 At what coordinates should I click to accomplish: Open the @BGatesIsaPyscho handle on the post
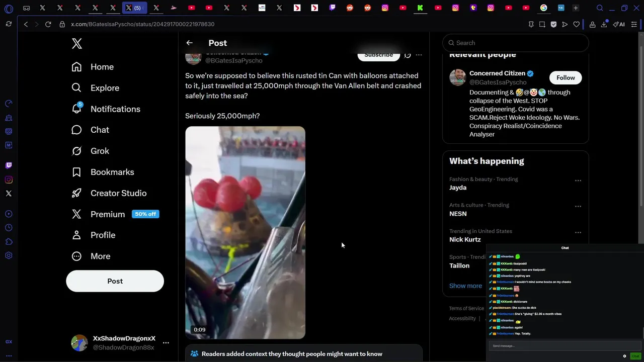(233, 60)
